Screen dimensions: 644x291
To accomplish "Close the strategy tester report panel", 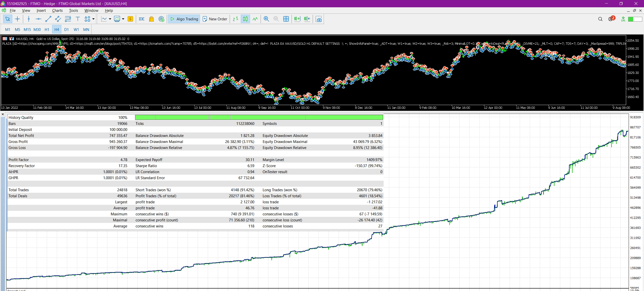I will click(3, 114).
